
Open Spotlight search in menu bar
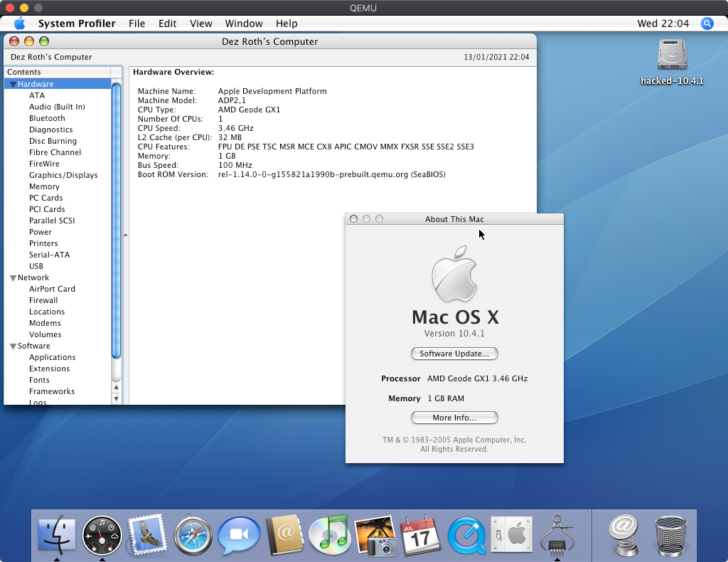(x=707, y=23)
